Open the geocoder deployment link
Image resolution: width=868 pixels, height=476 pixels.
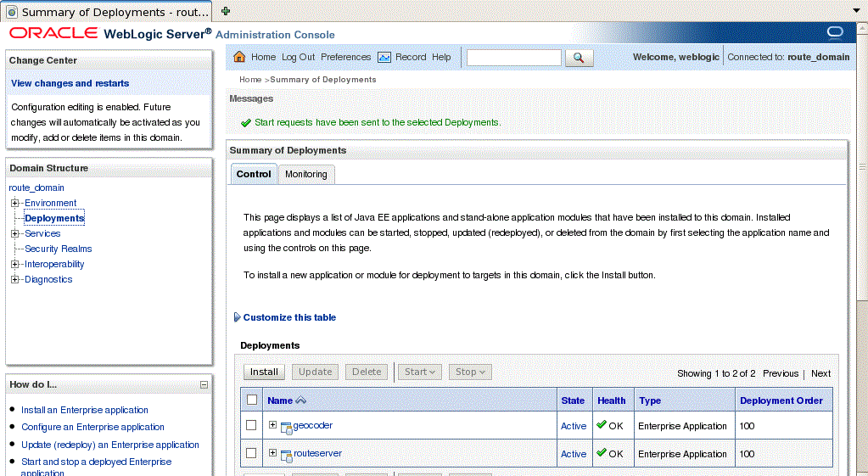point(313,425)
